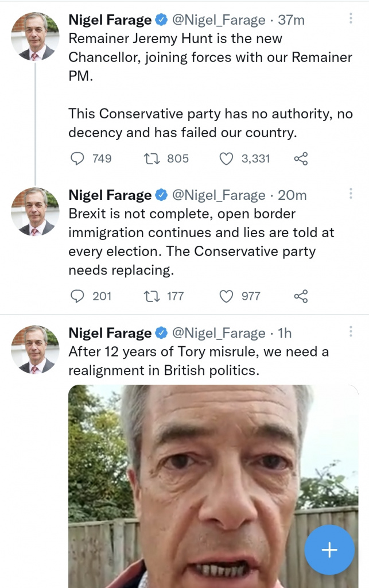Viewport: 369px width, 588px height.
Task: Retweet the Brexit not complete tweet
Action: (152, 296)
